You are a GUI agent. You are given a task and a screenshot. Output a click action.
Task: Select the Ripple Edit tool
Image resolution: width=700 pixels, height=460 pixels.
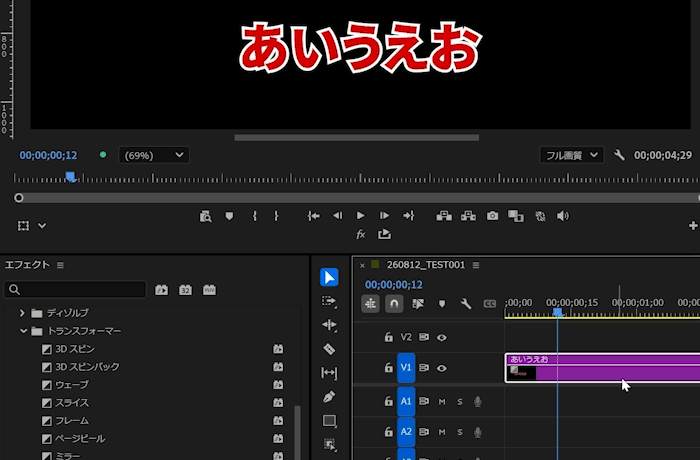point(329,325)
